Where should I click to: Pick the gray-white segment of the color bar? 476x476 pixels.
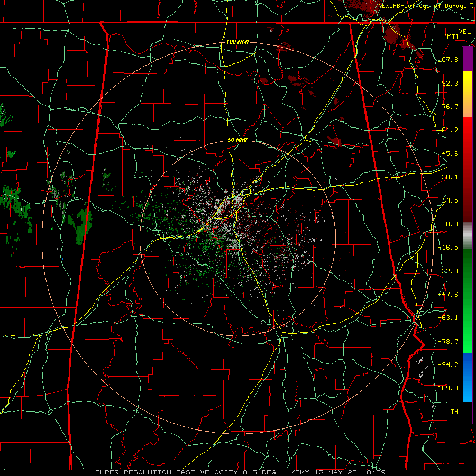pos(467,235)
